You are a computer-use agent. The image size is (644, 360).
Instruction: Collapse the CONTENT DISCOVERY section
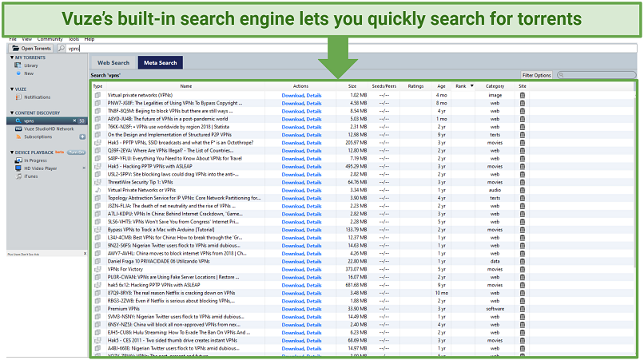pyautogui.click(x=12, y=113)
